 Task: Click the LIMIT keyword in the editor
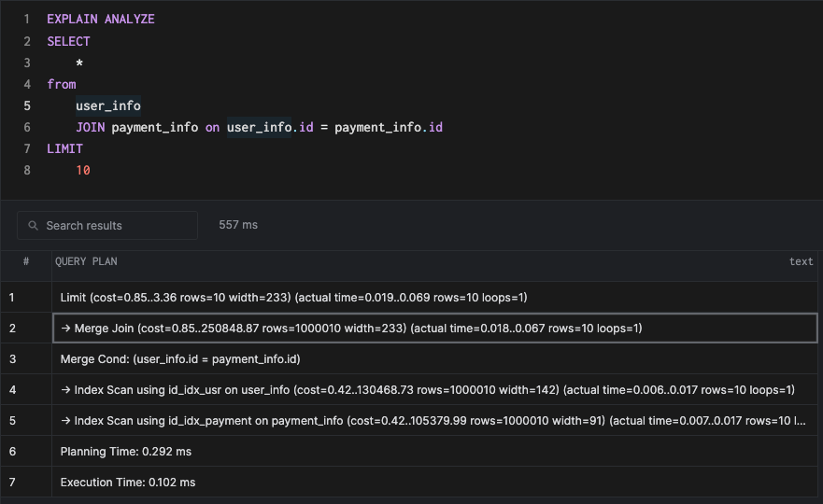click(64, 148)
